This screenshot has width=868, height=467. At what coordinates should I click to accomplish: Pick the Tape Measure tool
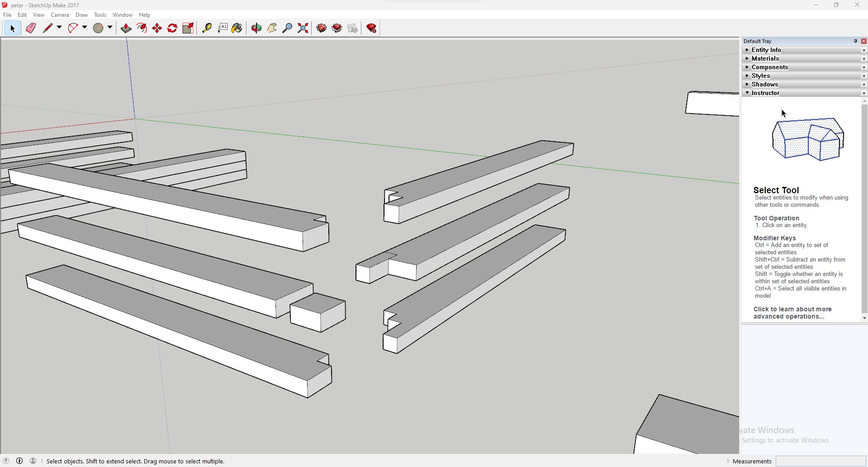[x=207, y=29]
